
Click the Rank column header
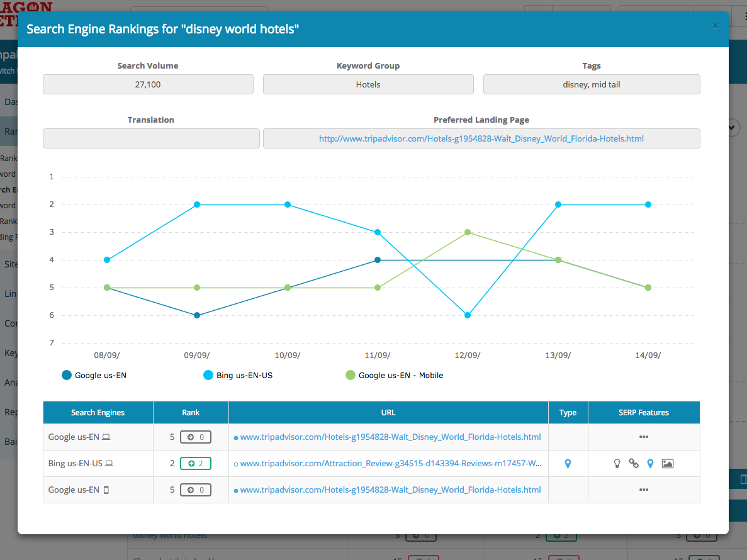coord(191,413)
